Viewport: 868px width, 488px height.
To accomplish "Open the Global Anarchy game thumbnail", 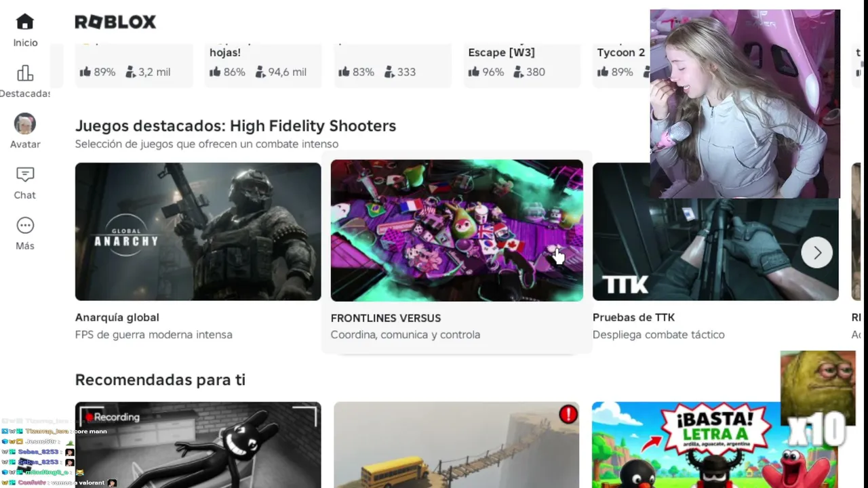I will pos(198,231).
